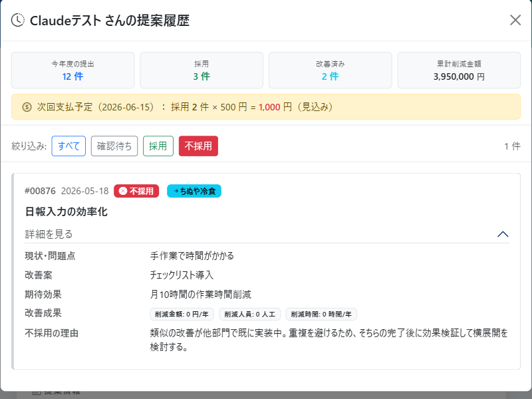Click the 改善成果 label
The height and width of the screenshot is (399, 532).
[x=43, y=313]
